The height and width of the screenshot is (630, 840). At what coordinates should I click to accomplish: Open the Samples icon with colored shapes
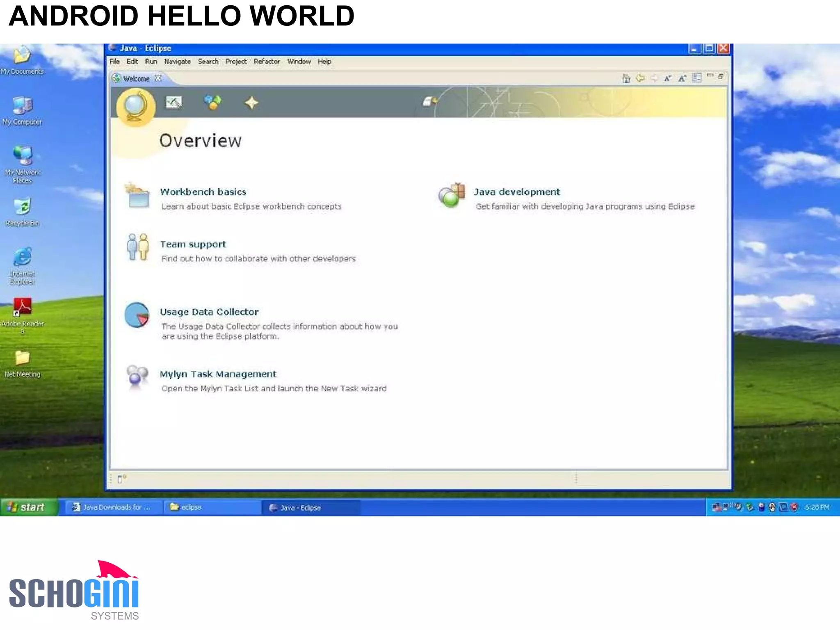pos(212,102)
